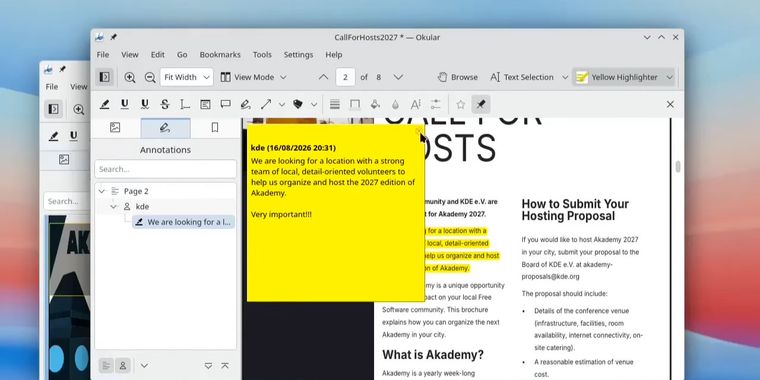Click the expand all tree arrow icon
Viewport: 760px width, 380px height.
[x=208, y=366]
